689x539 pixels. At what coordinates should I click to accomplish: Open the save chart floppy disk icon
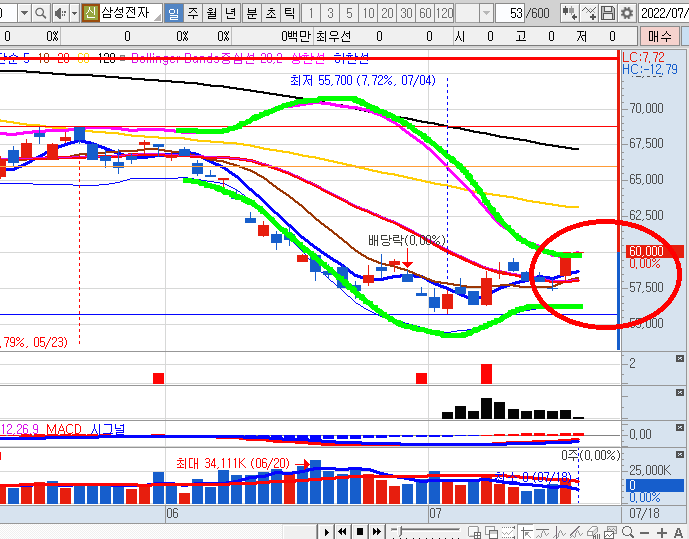(x=608, y=13)
